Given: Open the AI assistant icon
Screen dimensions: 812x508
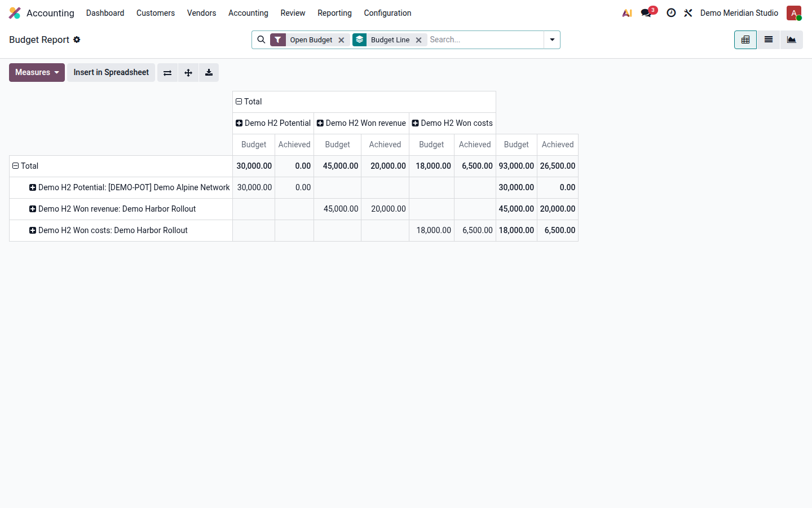Looking at the screenshot, I should (627, 13).
